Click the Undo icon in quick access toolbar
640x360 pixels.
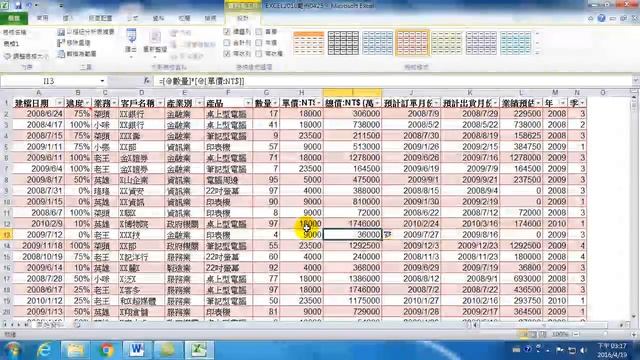pos(30,5)
